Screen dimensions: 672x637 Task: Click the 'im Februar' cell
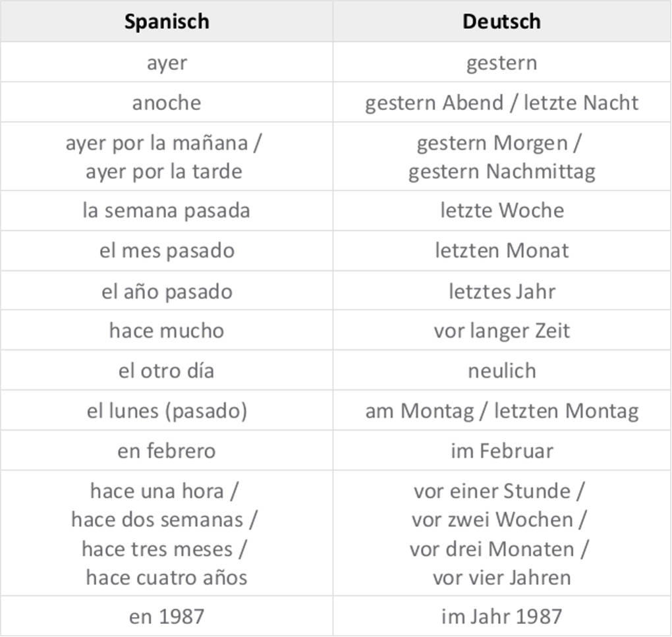[501, 451]
